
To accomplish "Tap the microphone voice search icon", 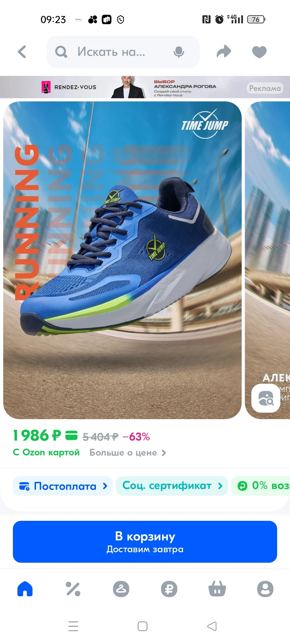I will pos(179,52).
